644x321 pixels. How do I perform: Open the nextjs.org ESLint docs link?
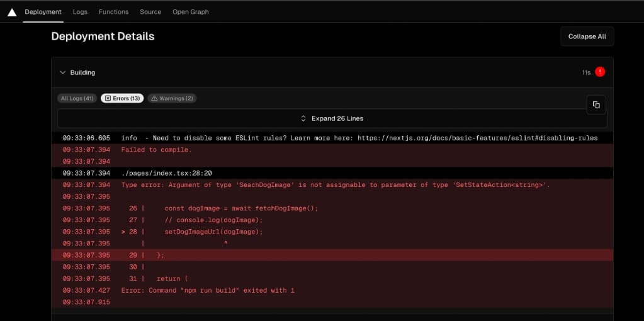pyautogui.click(x=478, y=138)
